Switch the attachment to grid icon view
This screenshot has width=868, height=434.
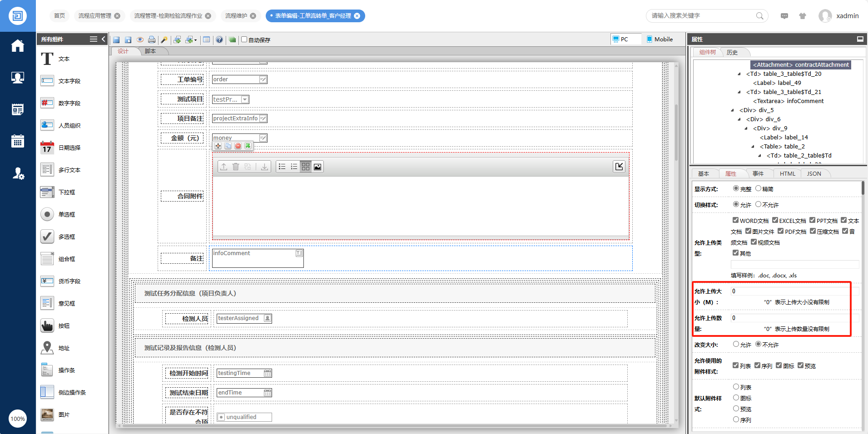(x=306, y=167)
